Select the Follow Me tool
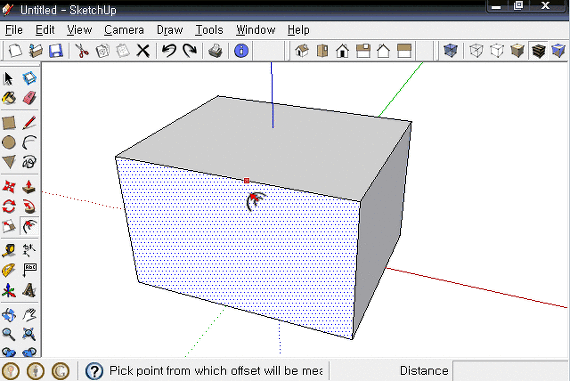This screenshot has width=570, height=381. pyautogui.click(x=29, y=206)
